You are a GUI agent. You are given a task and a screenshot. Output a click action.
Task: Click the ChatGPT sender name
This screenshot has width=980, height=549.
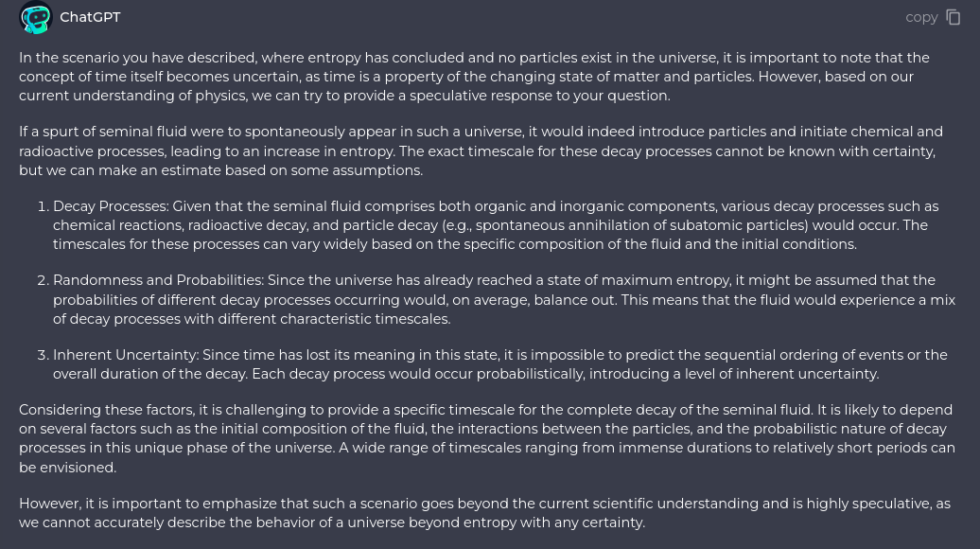(x=90, y=17)
